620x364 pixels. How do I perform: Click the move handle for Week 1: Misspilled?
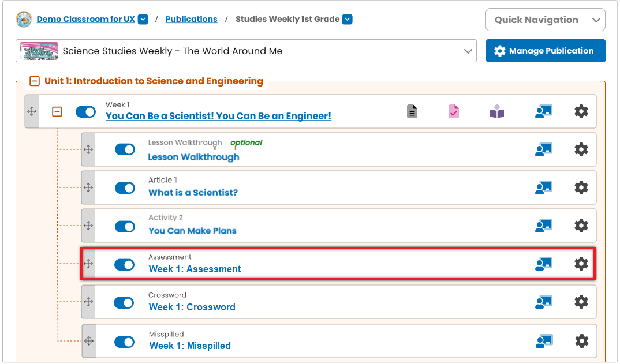(x=89, y=341)
